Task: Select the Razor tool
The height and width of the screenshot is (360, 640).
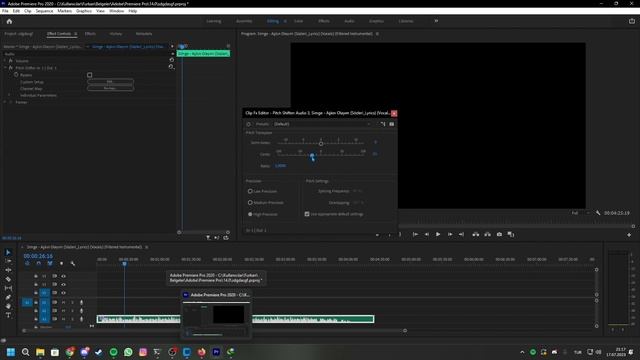Action: [8, 279]
